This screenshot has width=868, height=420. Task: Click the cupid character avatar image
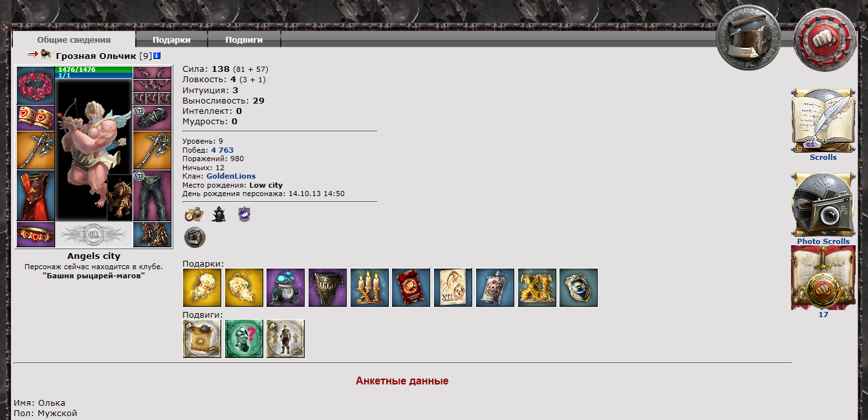click(x=94, y=149)
